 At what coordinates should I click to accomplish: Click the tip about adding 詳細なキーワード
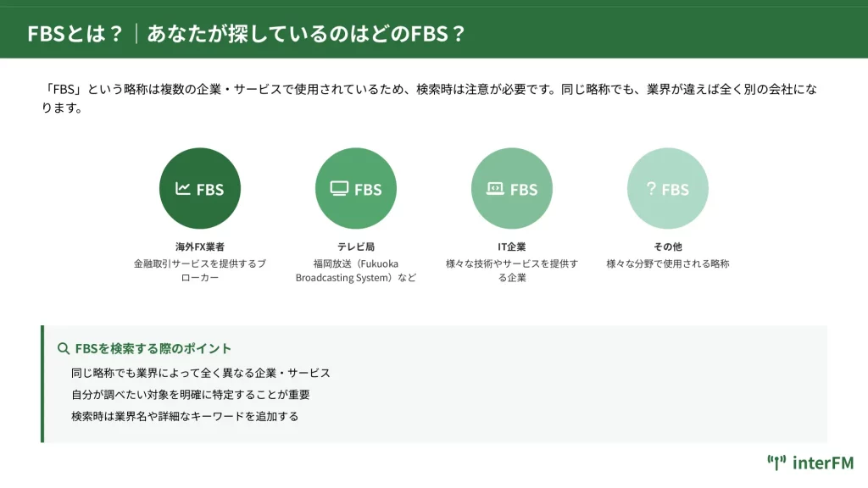point(185,417)
